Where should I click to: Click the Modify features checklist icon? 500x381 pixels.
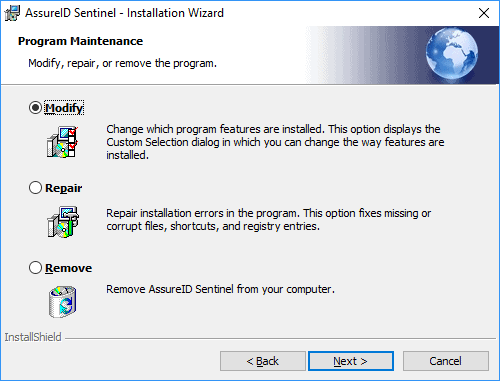[62, 142]
